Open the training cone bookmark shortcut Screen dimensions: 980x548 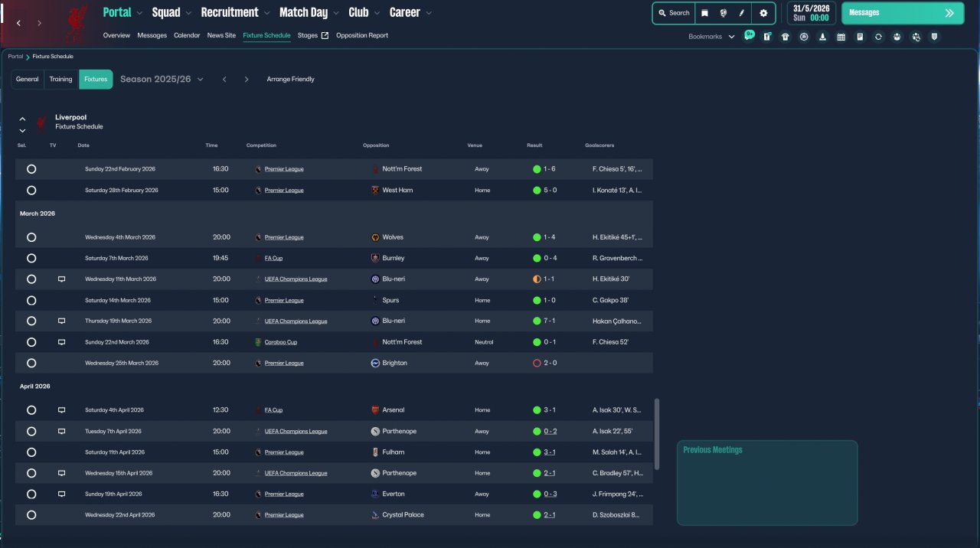[x=822, y=37]
